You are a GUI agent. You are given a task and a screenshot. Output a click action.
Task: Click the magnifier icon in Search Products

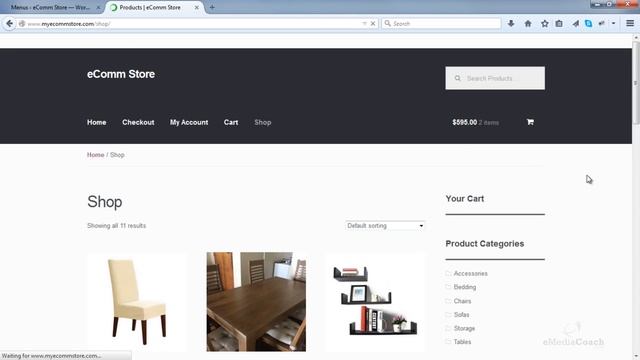458,78
